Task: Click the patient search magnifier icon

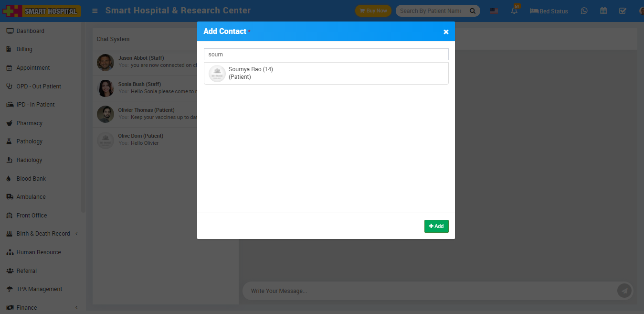Action: coord(472,11)
